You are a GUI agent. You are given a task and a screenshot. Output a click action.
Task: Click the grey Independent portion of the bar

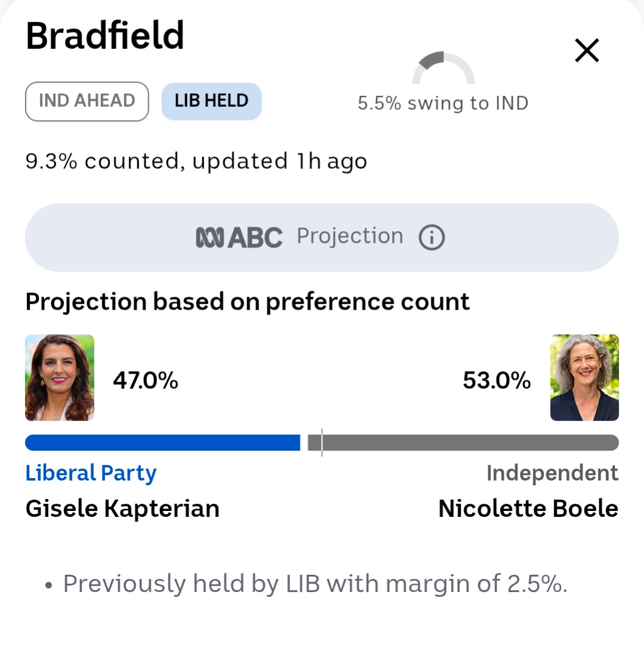point(463,443)
